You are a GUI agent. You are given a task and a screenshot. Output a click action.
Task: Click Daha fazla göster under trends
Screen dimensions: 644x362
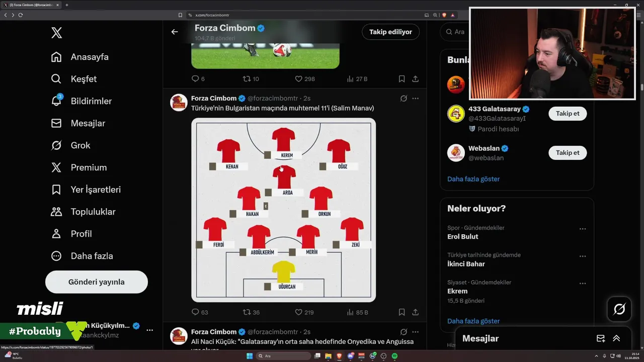473,321
